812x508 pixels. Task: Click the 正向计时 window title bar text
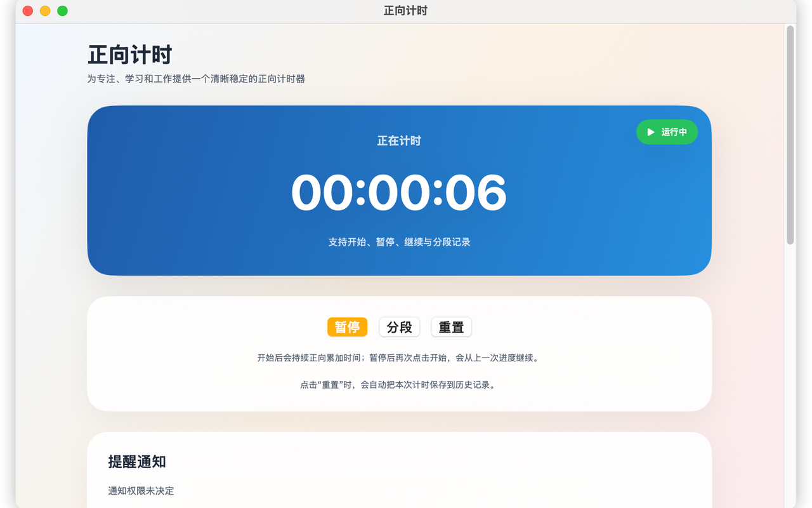[x=405, y=11]
